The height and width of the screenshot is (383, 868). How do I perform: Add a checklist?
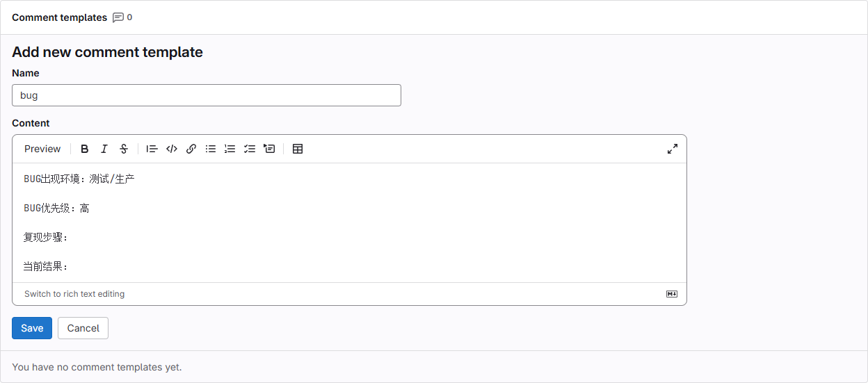tap(250, 149)
